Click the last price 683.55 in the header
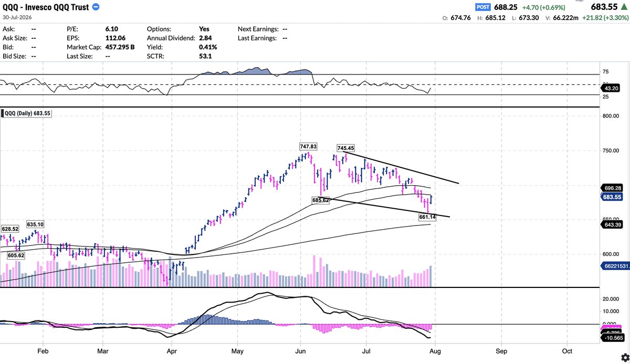 (x=603, y=7)
